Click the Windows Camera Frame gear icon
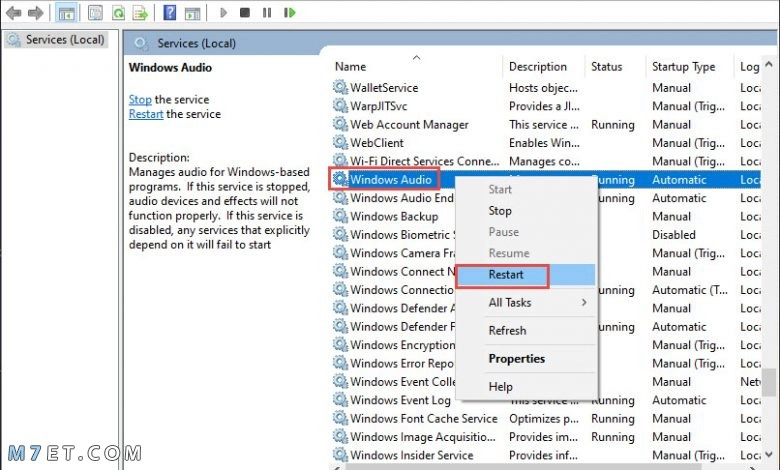This screenshot has width=780, height=470. tap(340, 253)
